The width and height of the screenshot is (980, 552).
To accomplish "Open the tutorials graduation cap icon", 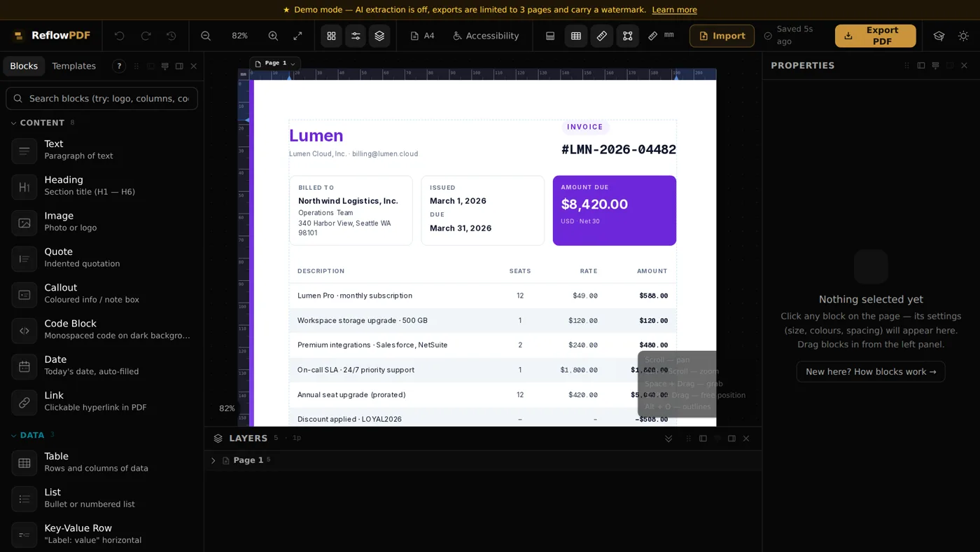I will (x=939, y=36).
